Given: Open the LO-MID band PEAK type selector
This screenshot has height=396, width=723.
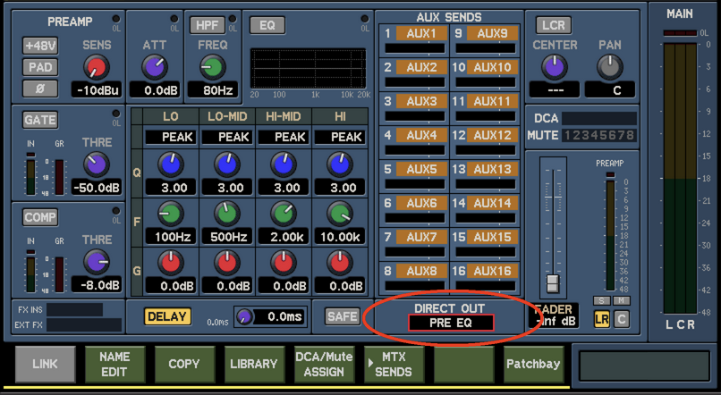Looking at the screenshot, I should tap(227, 137).
